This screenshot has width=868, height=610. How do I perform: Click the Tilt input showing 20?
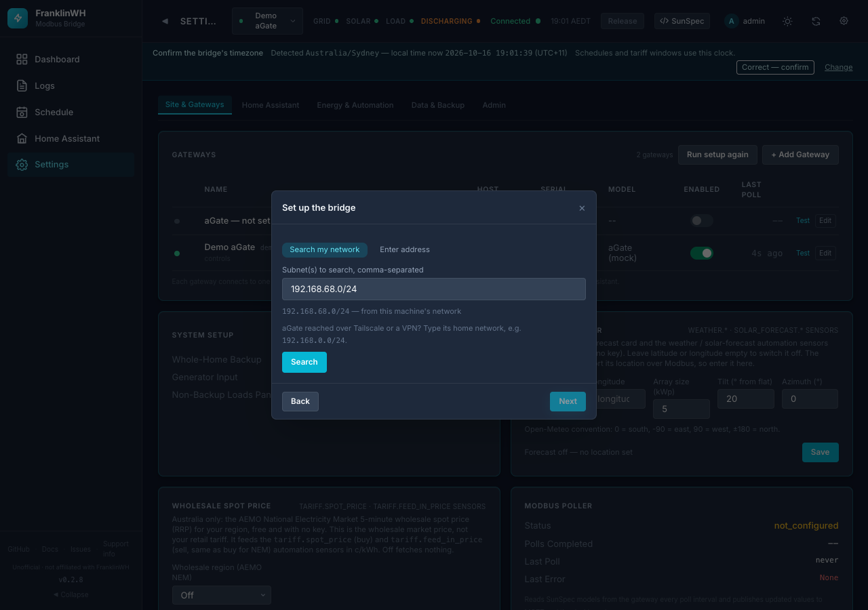(746, 399)
